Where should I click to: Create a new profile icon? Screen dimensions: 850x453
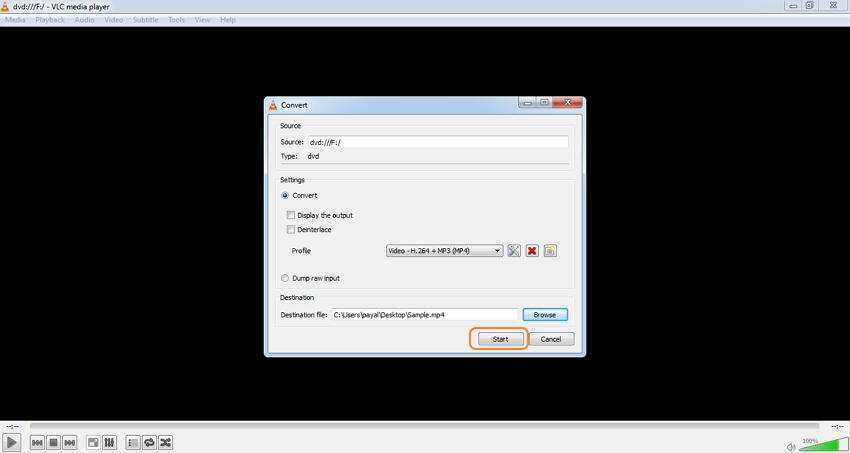coord(550,251)
